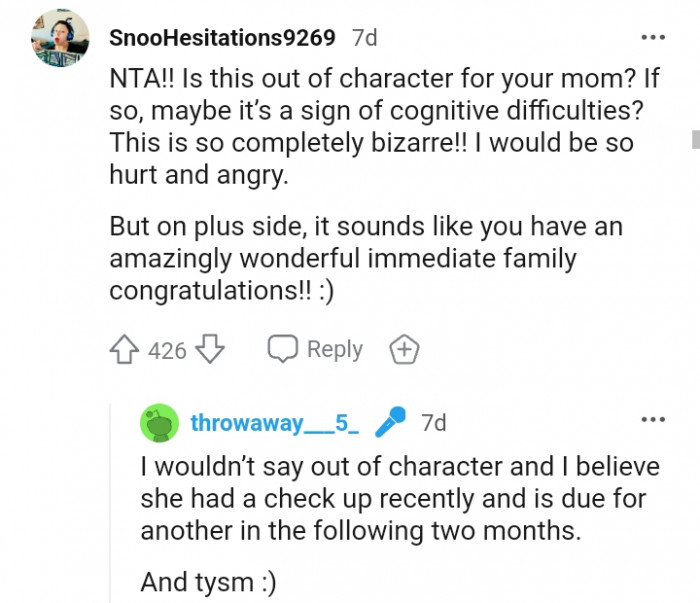Upvote the SnooHesitations9269 comment

(x=124, y=350)
